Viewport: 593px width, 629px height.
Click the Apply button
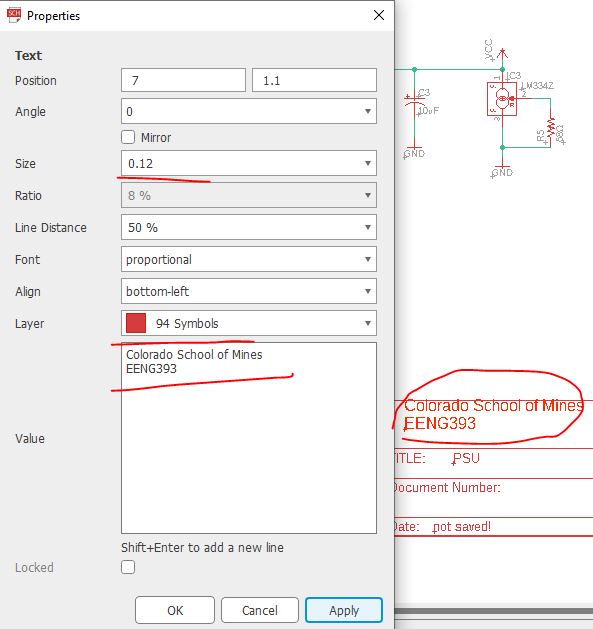[x=344, y=610]
